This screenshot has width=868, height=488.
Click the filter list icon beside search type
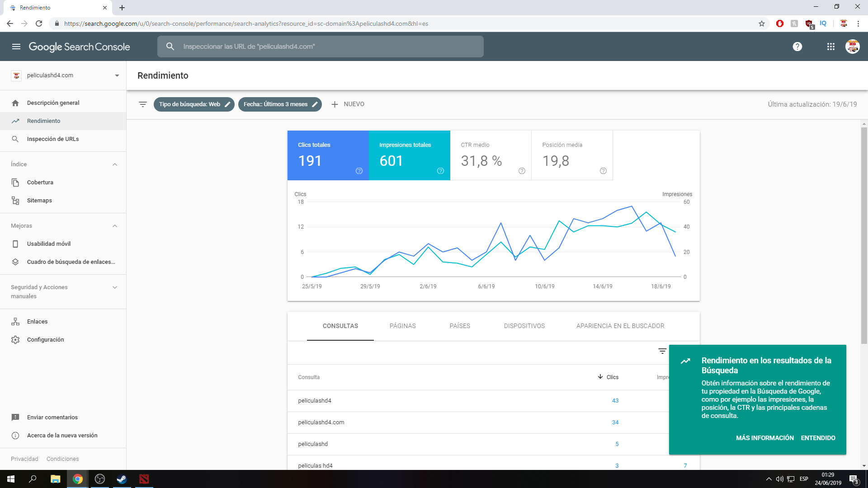(x=143, y=104)
